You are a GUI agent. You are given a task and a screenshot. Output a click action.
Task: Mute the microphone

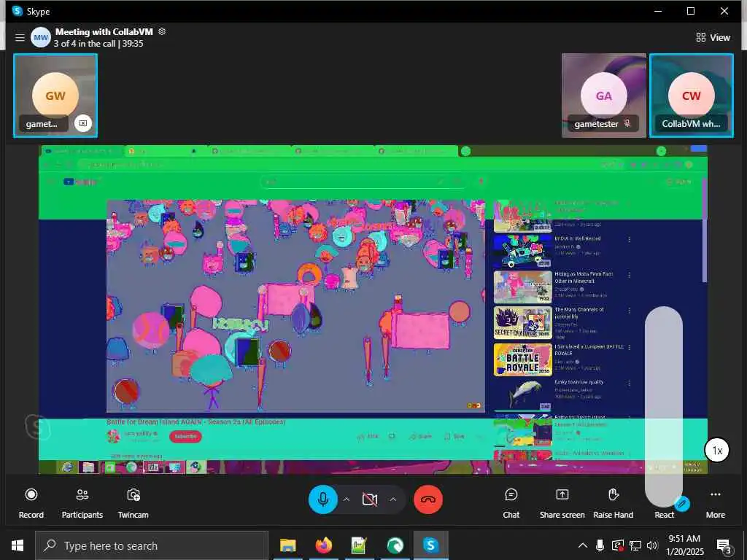click(x=323, y=499)
